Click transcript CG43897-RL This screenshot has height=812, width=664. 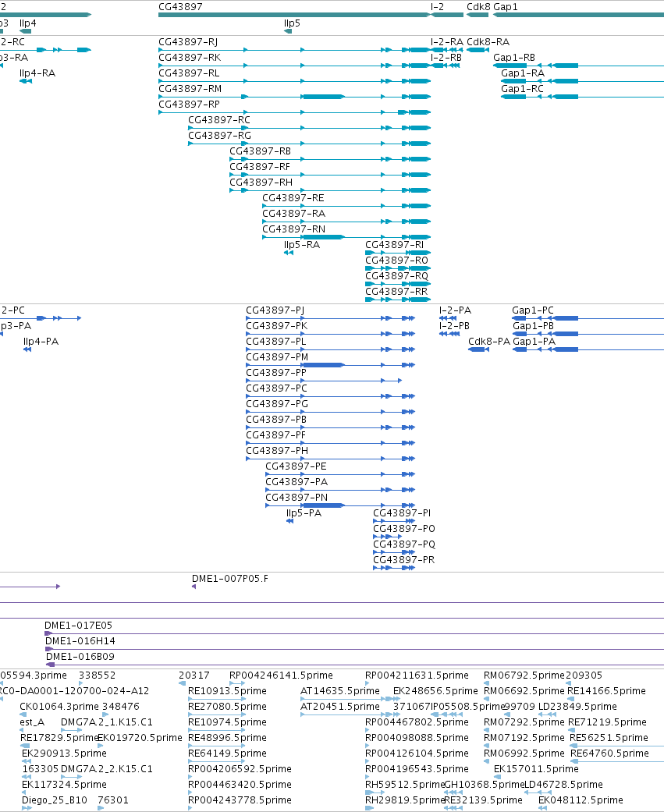coord(189,73)
